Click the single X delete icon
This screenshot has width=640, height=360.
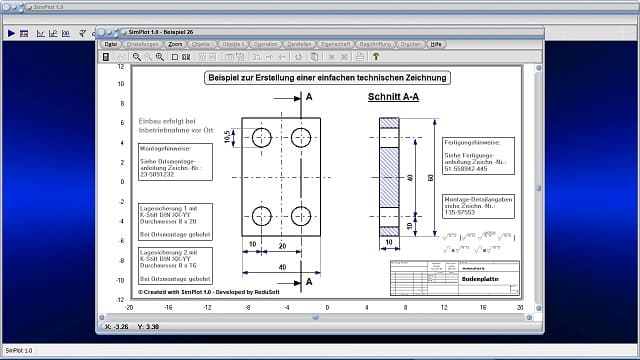[x=331, y=57]
